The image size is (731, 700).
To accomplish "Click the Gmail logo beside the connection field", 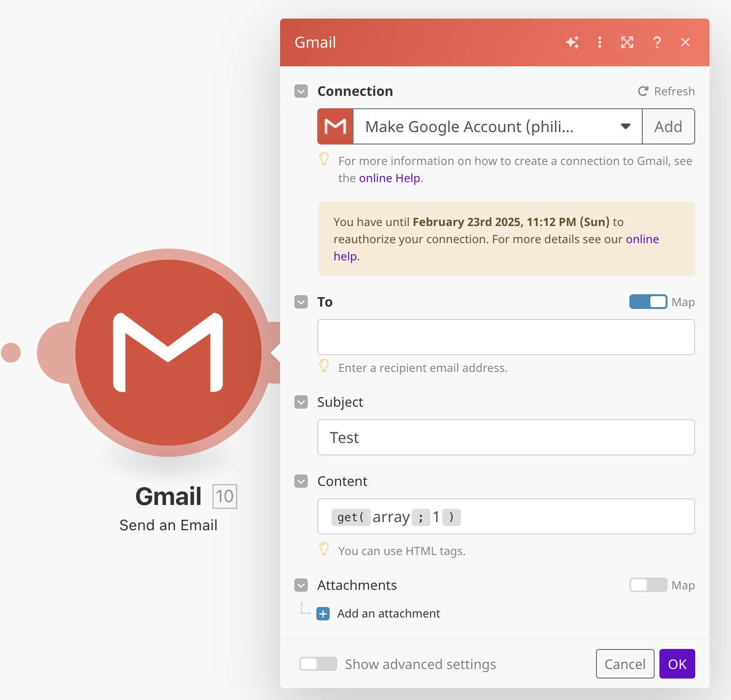I will click(x=335, y=126).
